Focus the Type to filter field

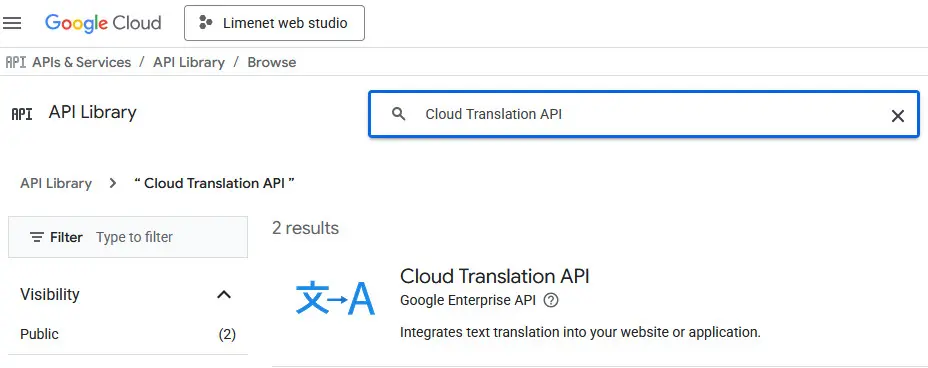click(134, 237)
